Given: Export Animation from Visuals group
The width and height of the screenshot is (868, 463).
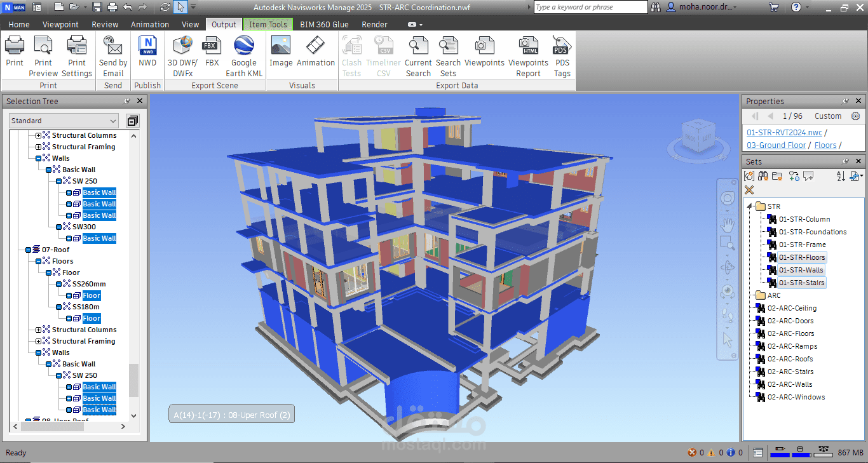Looking at the screenshot, I should [315, 51].
